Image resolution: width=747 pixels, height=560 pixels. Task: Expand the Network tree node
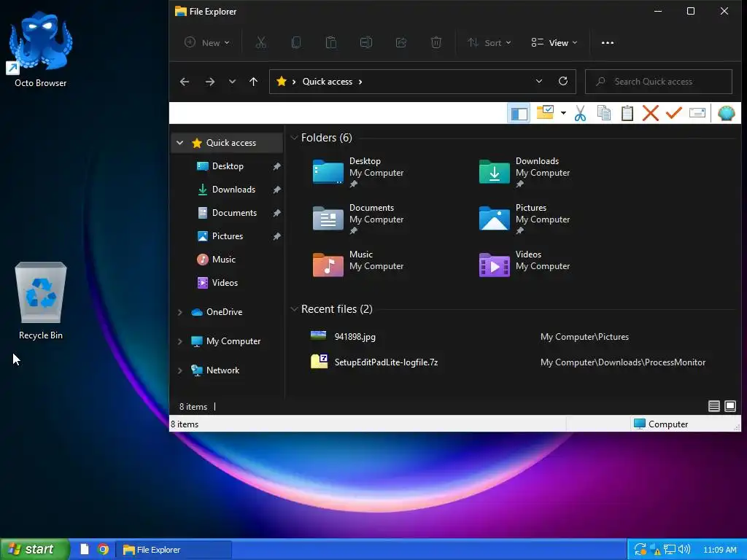(x=179, y=370)
